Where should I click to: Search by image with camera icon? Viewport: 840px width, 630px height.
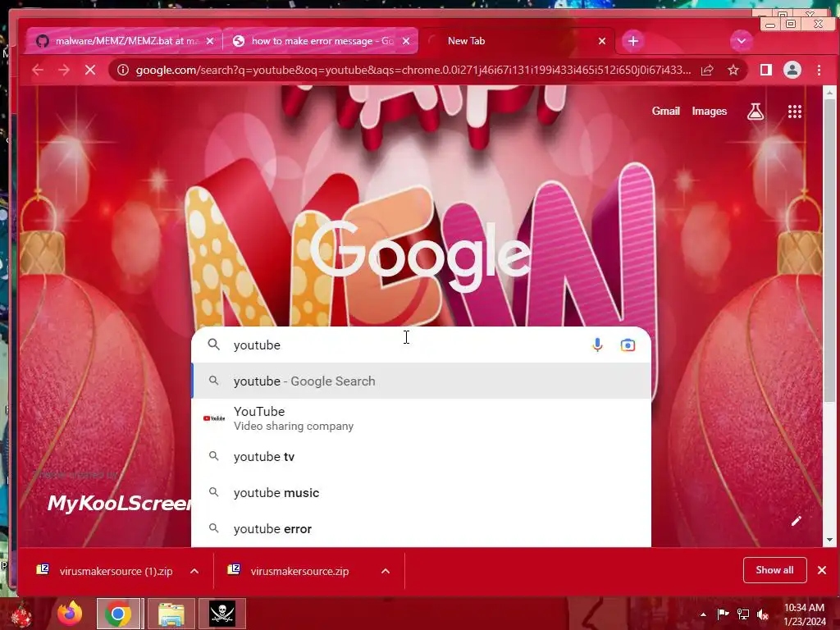coord(628,345)
